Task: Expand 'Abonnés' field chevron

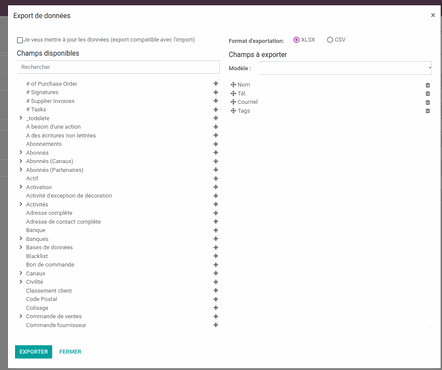Action: (21, 152)
